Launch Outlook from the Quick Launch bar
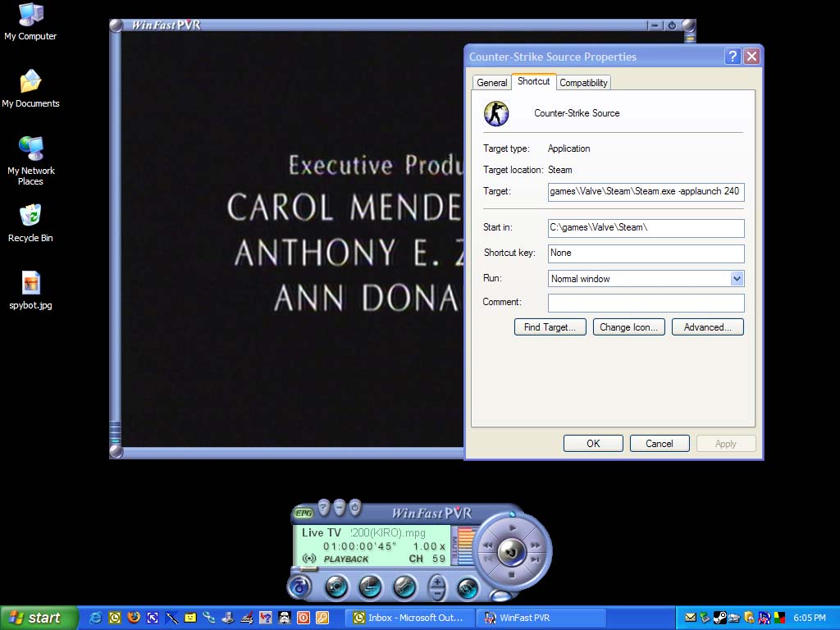Screen dimensions: 840x630 tap(115, 618)
